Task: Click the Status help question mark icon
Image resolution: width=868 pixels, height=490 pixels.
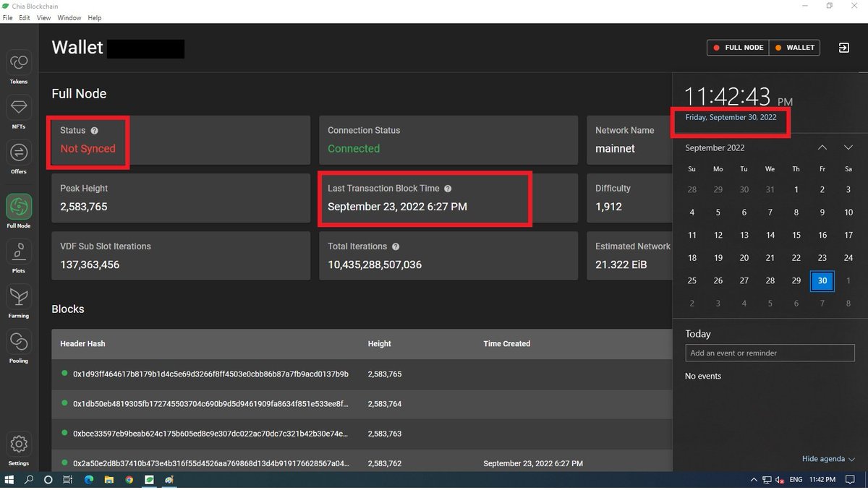Action: tap(94, 131)
